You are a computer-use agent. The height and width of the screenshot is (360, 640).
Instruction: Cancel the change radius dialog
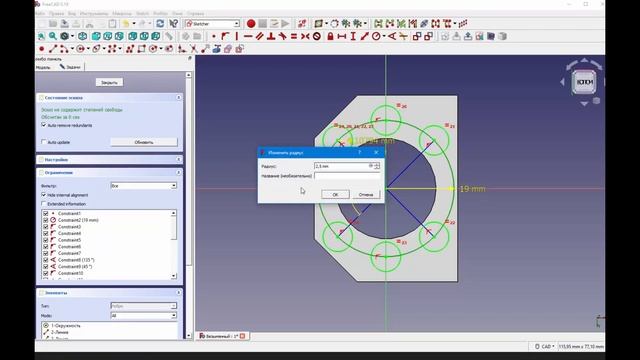tap(366, 195)
